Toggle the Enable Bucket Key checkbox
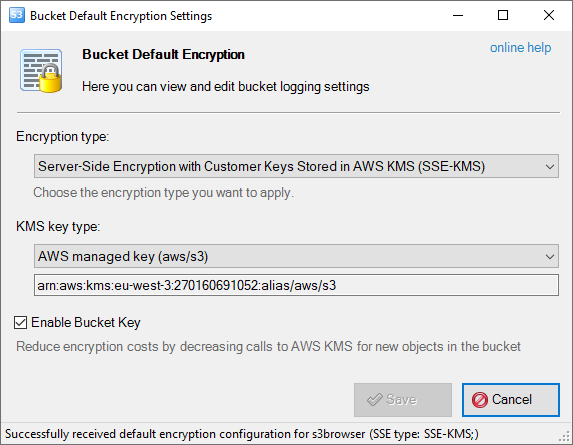The width and height of the screenshot is (573, 445). (x=20, y=323)
